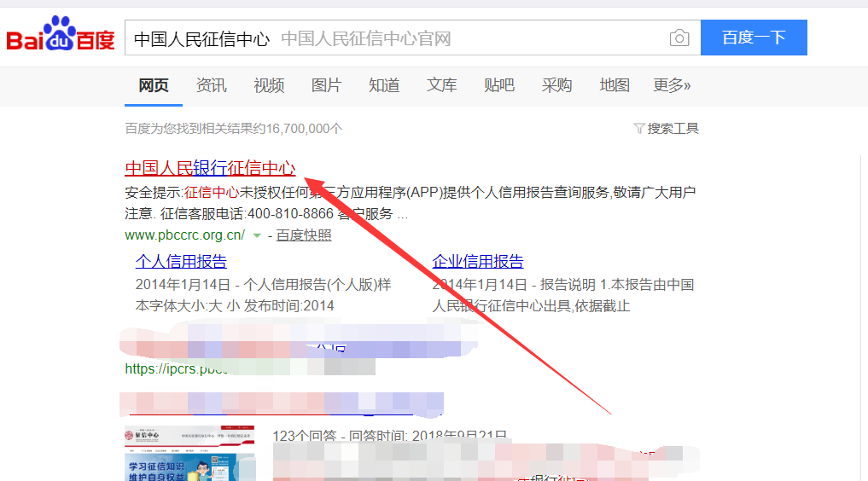Open the 搜索工具 filter tools
Viewport: 868px width, 481px height.
click(667, 129)
